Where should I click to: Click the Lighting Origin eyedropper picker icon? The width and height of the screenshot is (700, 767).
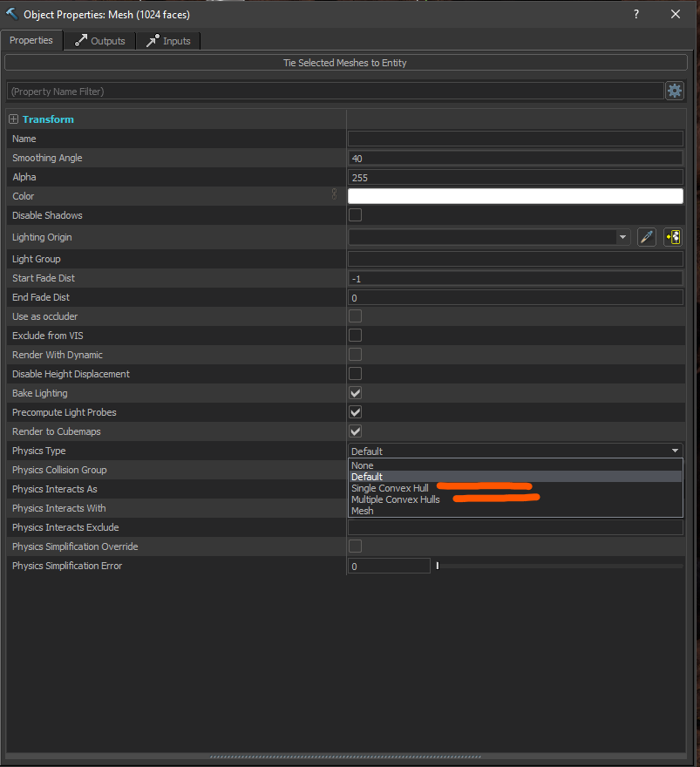tap(646, 237)
